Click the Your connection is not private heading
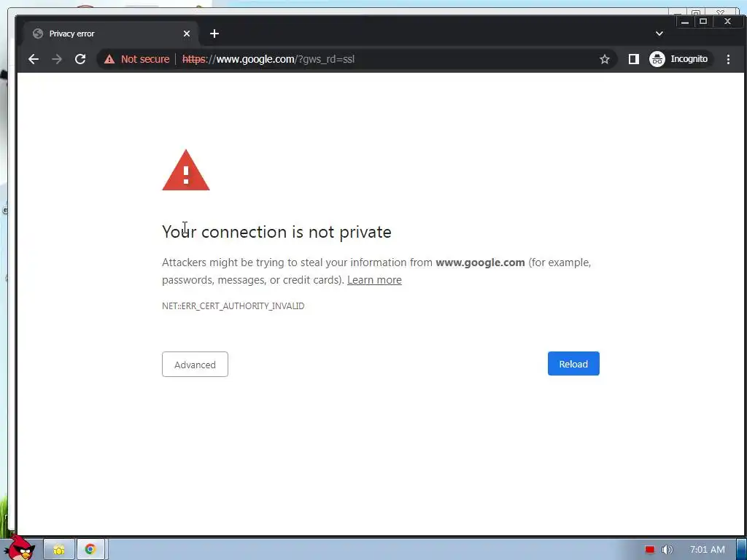The height and width of the screenshot is (560, 747). click(x=276, y=232)
